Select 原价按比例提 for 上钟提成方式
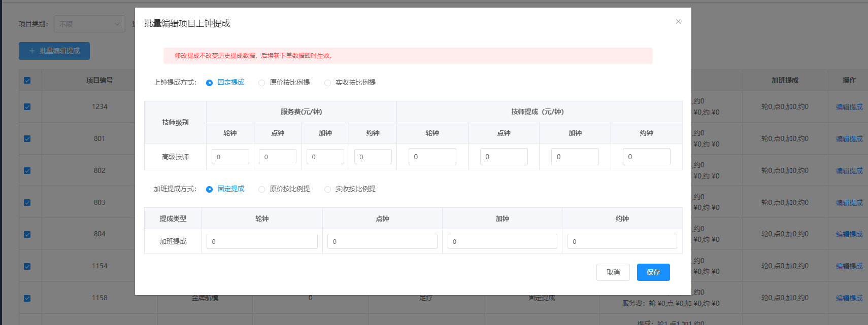868x325 pixels. (284, 82)
